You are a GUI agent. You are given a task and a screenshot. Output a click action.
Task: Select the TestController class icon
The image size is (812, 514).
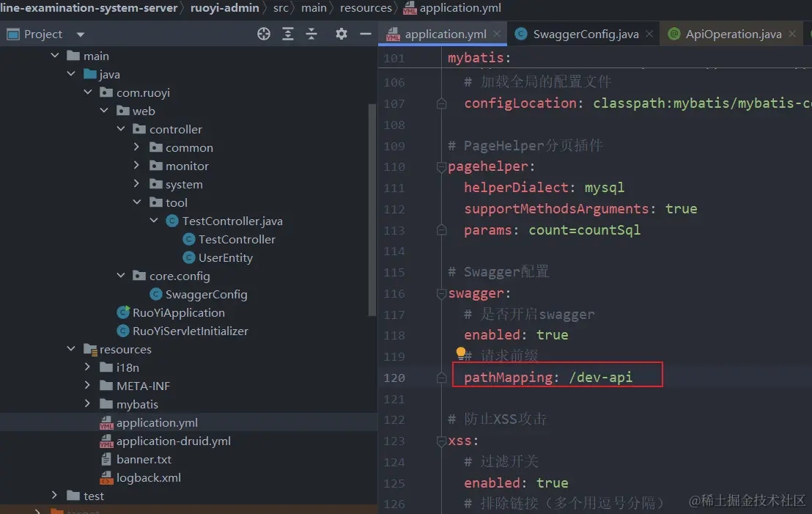[x=189, y=239]
